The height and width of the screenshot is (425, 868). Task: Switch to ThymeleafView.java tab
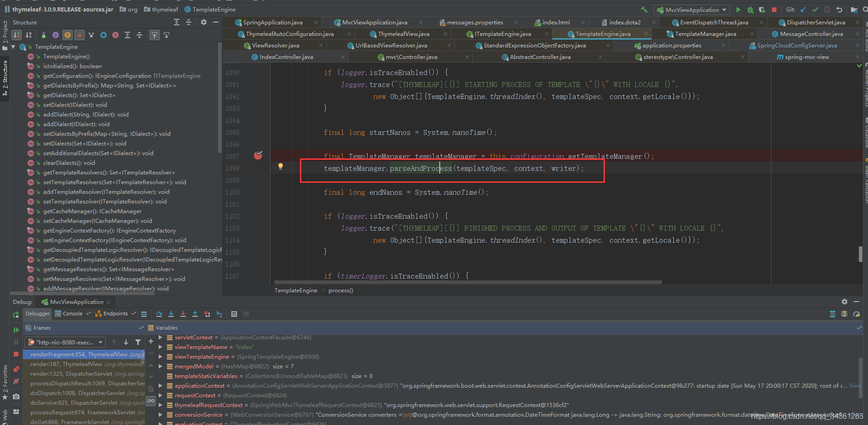tap(403, 34)
